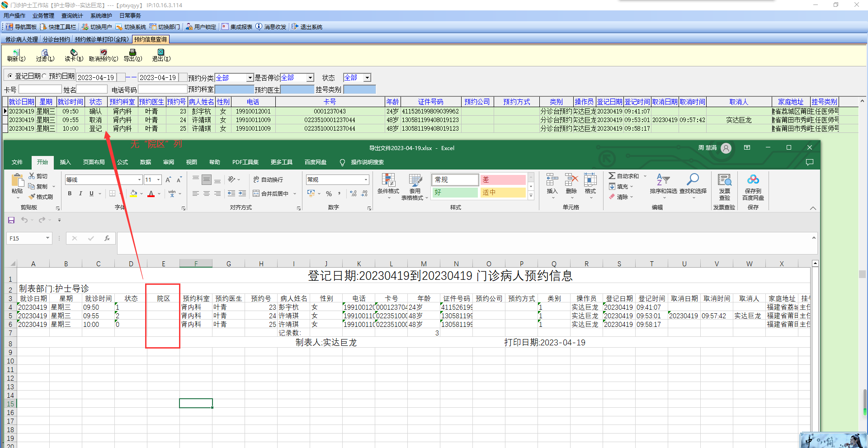Viewport: 868px width, 448px height.
Task: Expand the 填充 fill dropdown
Action: 631,186
